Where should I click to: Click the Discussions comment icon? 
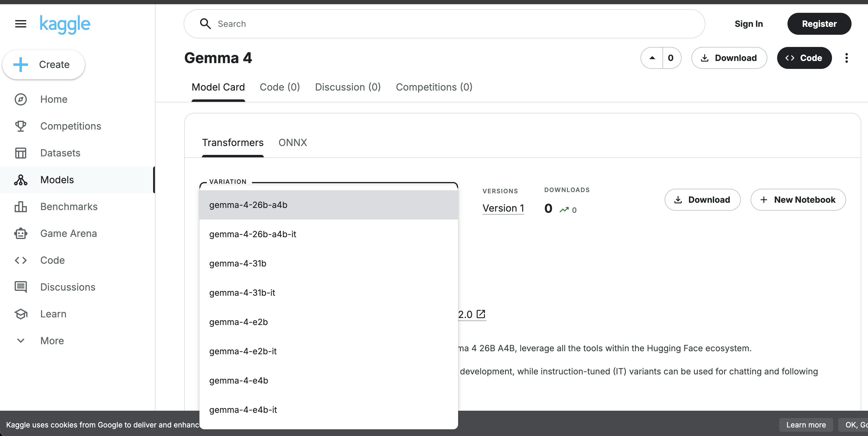pyautogui.click(x=20, y=287)
